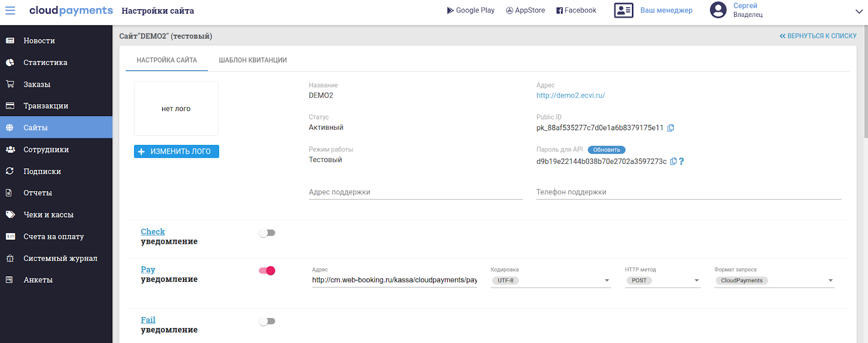Click the Адрес поддержки input field
The image size is (868, 343).
point(416,192)
